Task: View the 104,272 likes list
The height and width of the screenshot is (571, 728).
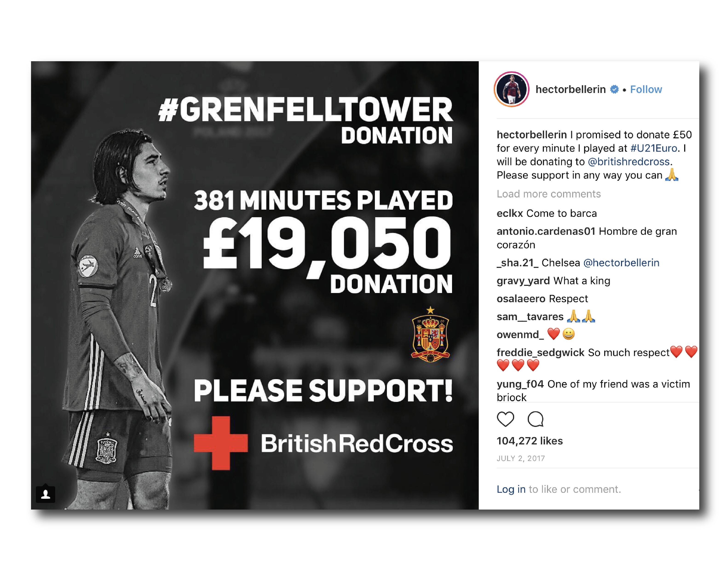Action: [529, 441]
